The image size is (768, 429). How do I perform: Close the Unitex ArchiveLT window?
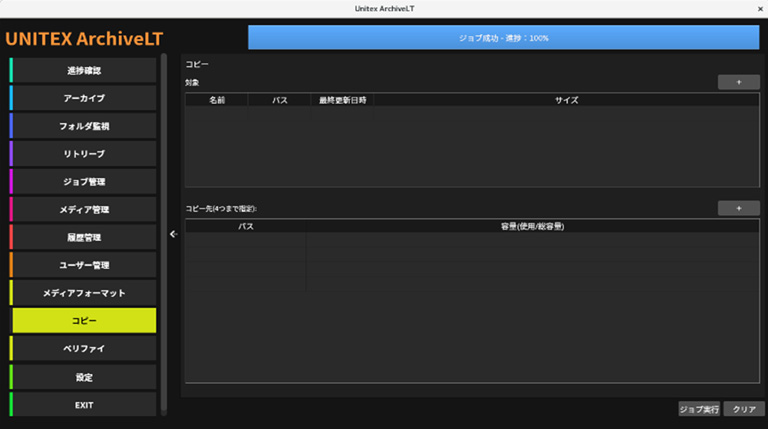760,9
